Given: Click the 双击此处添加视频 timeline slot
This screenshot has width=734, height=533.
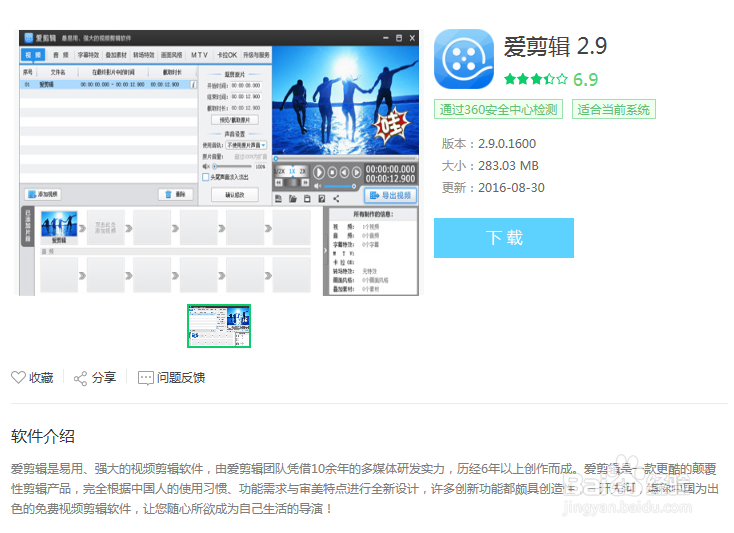Looking at the screenshot, I should pos(105,227).
